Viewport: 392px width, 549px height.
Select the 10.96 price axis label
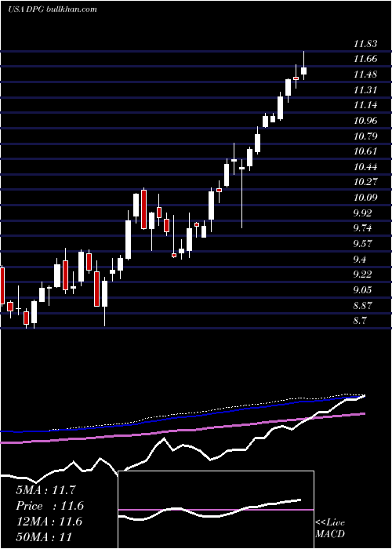(365, 121)
